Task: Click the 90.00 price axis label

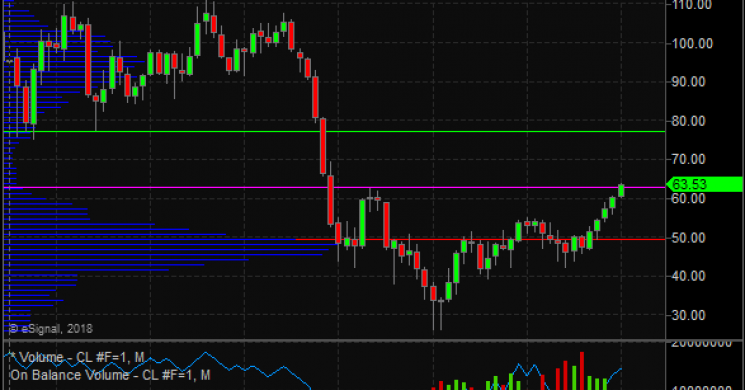Action: point(688,82)
